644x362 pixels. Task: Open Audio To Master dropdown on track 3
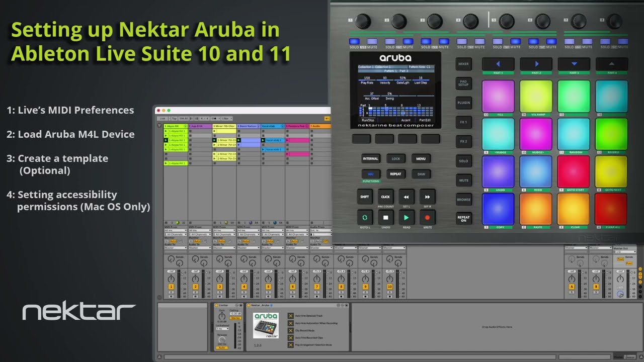click(224, 248)
